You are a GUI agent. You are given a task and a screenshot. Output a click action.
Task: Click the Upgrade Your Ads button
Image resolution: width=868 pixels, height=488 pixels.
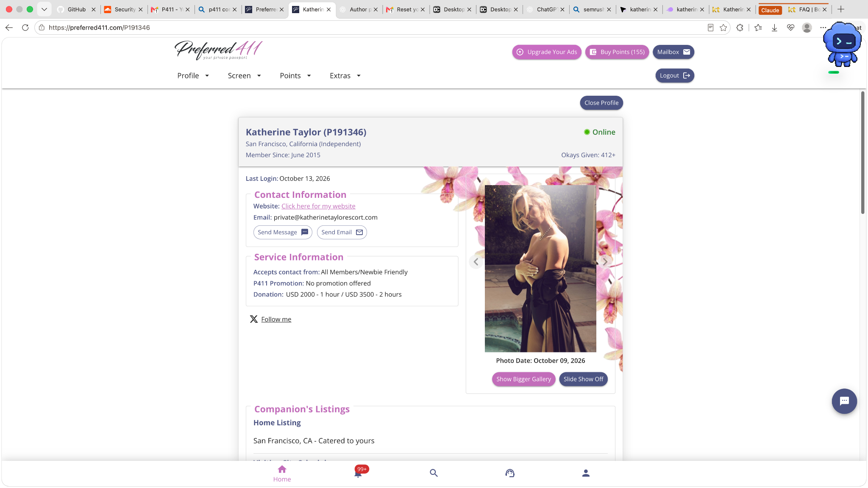point(547,52)
